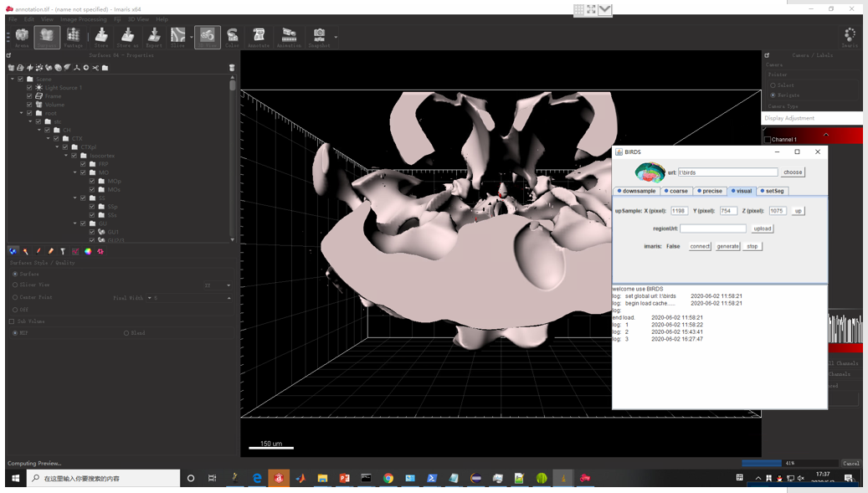Click the Animation toolbar icon
This screenshot has height=493, width=868.
(x=289, y=36)
